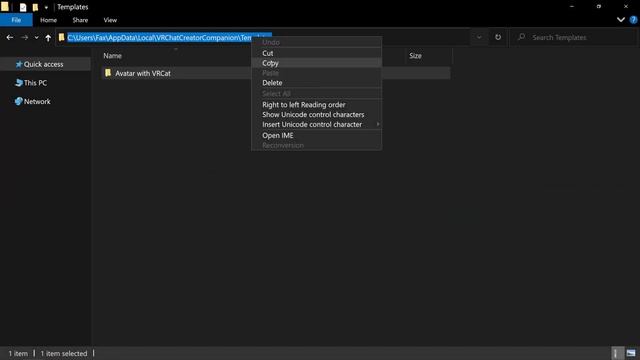Open Insert Unicode control character submenu
Viewport: 640px width, 360px height.
coord(316,124)
